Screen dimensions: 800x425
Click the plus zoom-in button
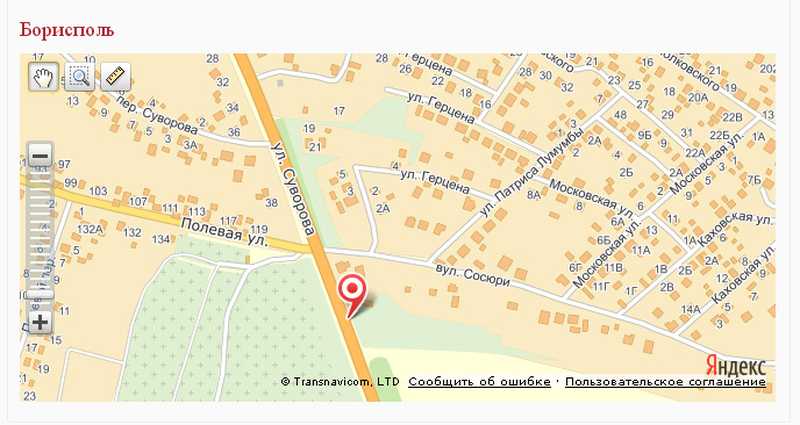pyautogui.click(x=40, y=322)
